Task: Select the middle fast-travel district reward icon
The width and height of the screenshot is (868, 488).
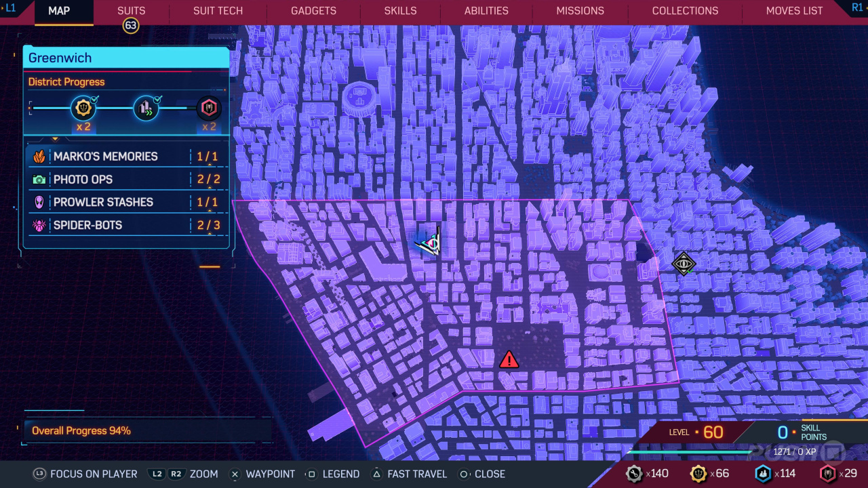Action: pos(146,107)
